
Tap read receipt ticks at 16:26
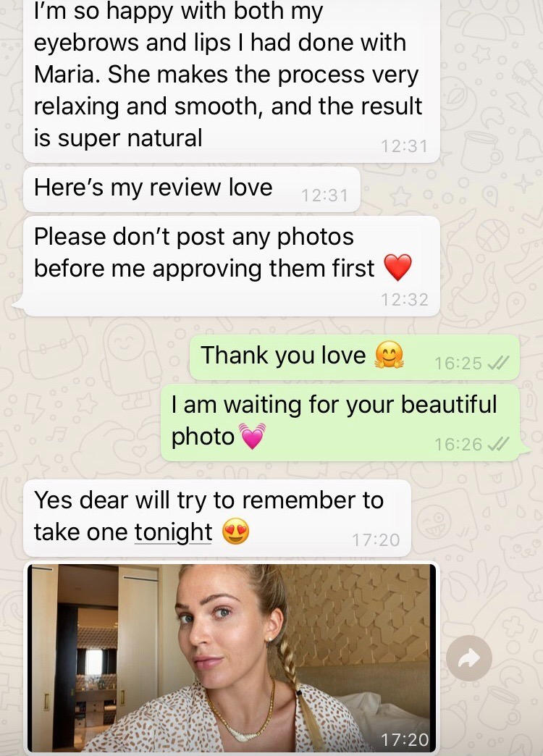498,444
